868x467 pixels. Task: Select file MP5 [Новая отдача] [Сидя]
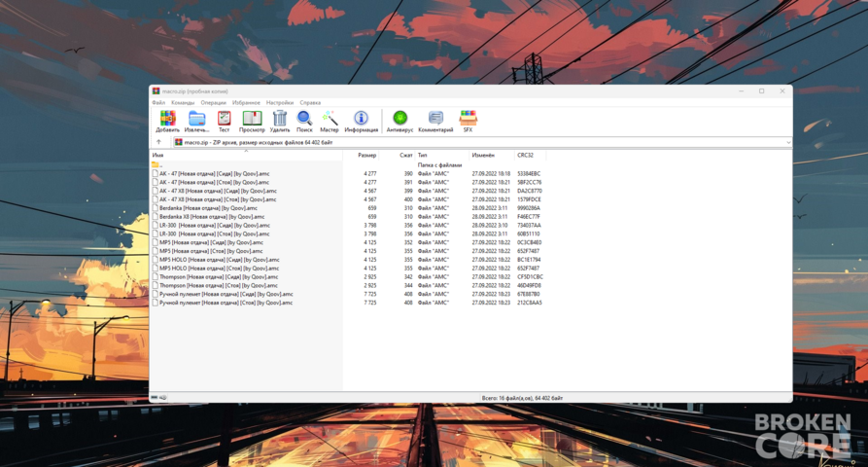(212, 242)
